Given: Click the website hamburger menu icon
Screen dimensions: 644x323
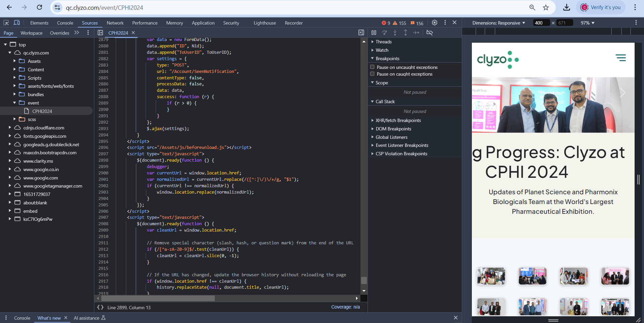Looking at the screenshot, I should (621, 58).
